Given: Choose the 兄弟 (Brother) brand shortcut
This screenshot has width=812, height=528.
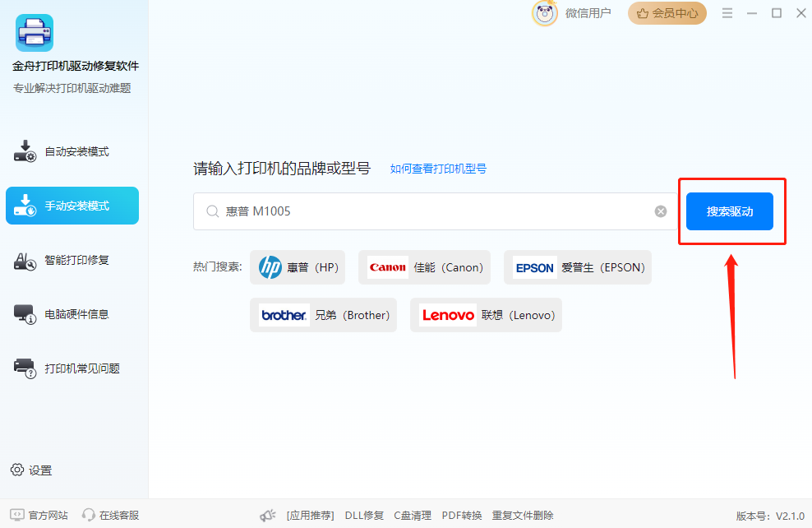Looking at the screenshot, I should click(x=323, y=315).
